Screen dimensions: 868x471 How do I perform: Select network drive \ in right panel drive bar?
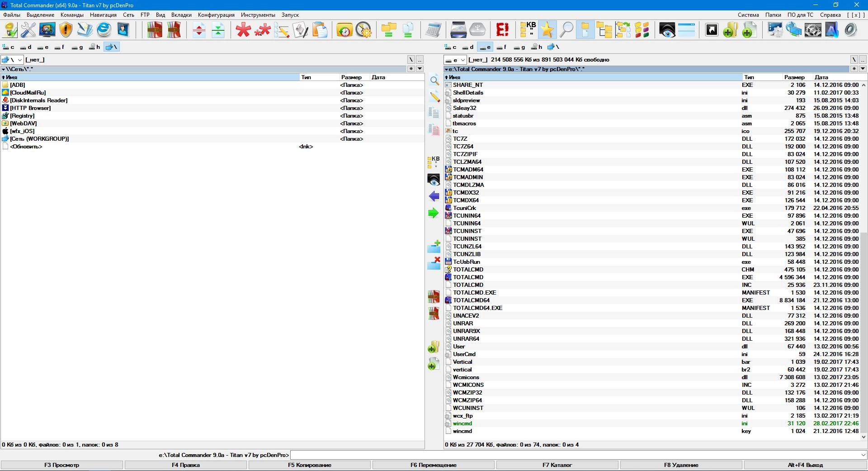click(554, 47)
